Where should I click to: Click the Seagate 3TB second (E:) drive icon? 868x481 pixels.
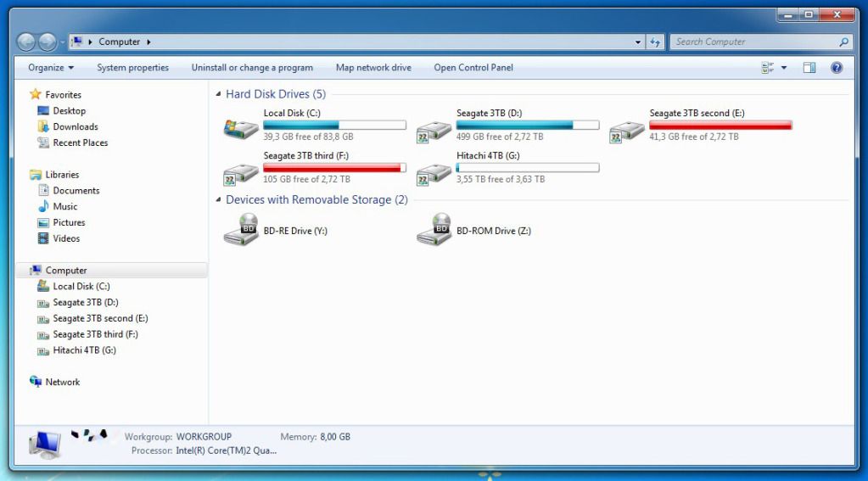pyautogui.click(x=627, y=131)
